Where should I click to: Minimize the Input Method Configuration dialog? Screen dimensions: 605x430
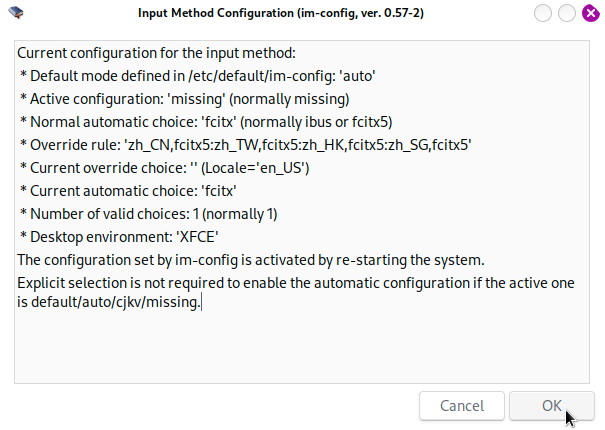tap(543, 13)
